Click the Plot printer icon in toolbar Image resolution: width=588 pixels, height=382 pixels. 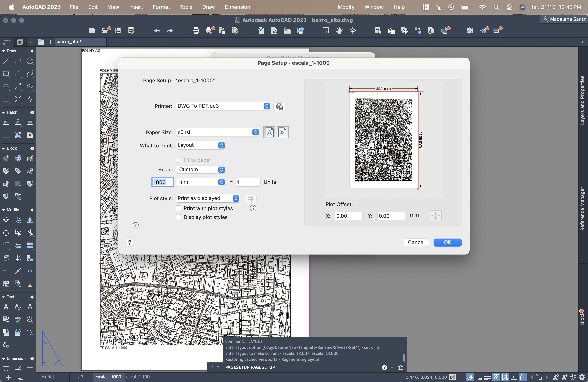(x=195, y=31)
